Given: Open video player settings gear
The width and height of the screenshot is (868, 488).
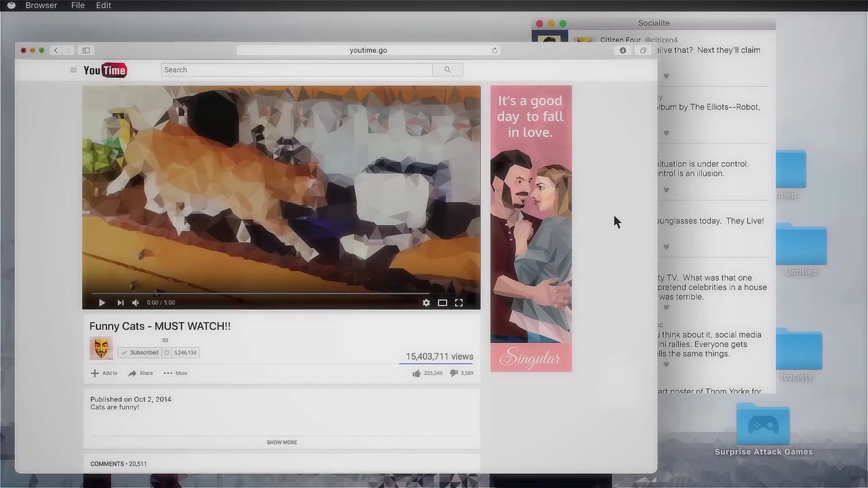Looking at the screenshot, I should 426,303.
